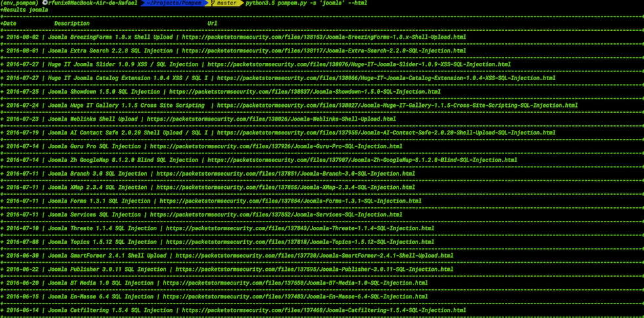
Task: Open the Joomla Extra Search SQL Injection URL
Action: (324, 51)
